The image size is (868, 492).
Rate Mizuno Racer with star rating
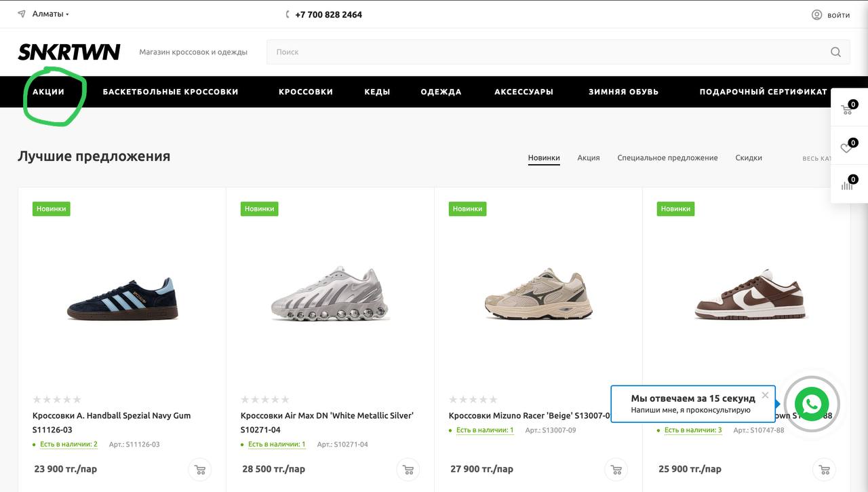[473, 400]
